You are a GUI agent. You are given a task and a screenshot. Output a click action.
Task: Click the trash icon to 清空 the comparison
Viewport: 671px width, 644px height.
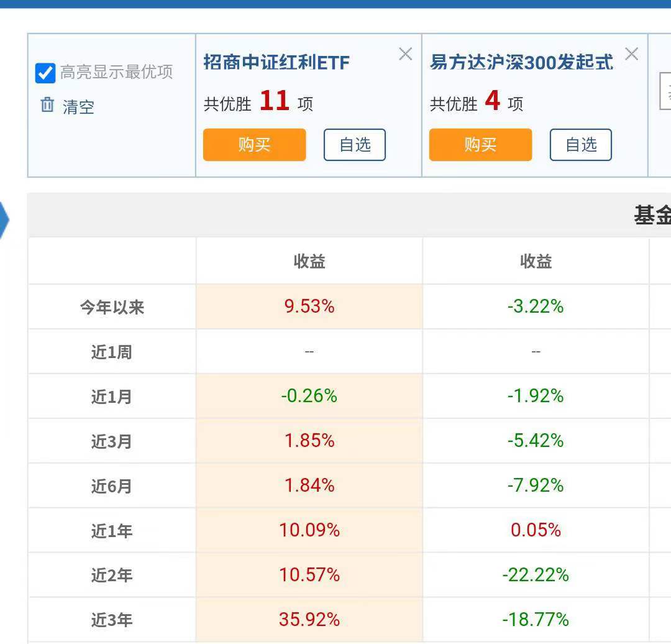click(47, 106)
